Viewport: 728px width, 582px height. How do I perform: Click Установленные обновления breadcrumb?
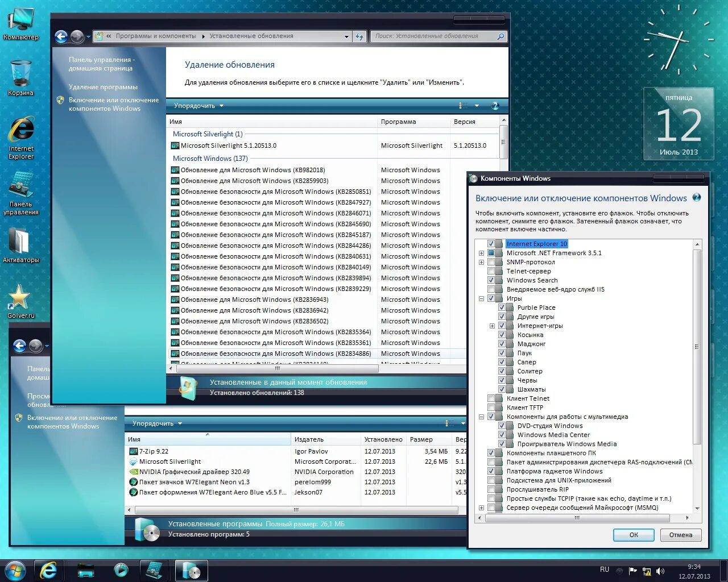[x=251, y=36]
